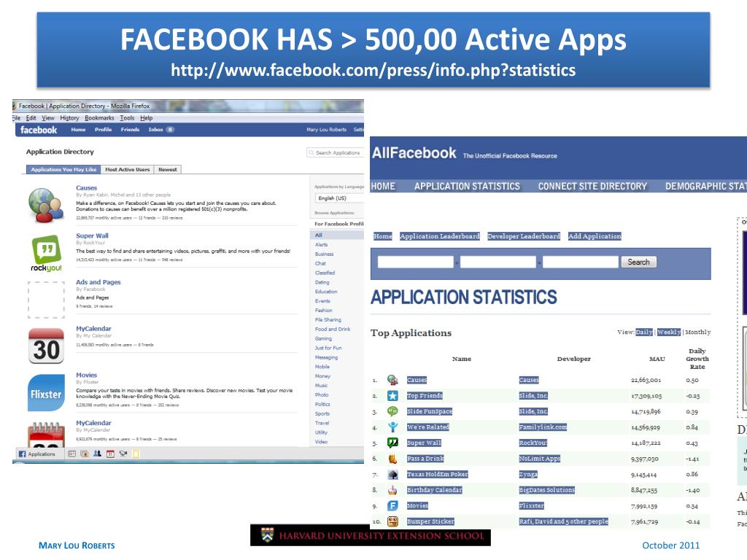Viewport: 747px width, 560px height.
Task: Open the Super Wall RockYou icon
Action: point(46,253)
